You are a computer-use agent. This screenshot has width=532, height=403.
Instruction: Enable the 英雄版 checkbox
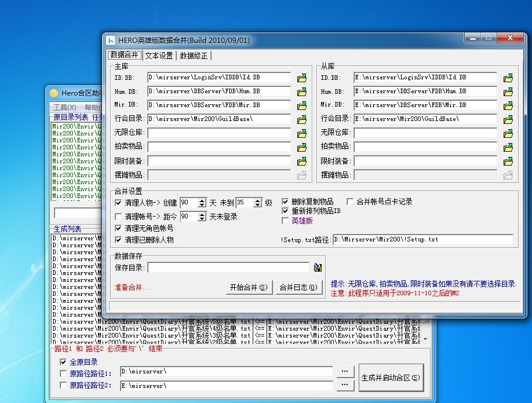285,221
